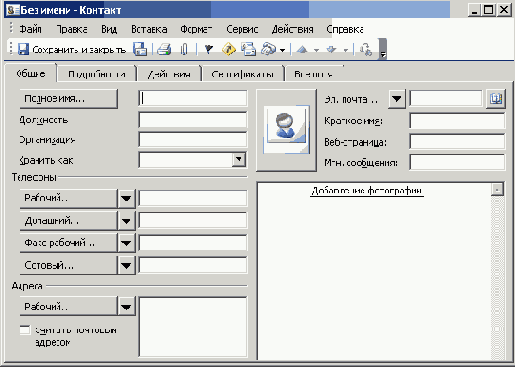Image resolution: width=515 pixels, height=367 pixels.
Task: Click the Follow Up flag icon
Action: [209, 50]
